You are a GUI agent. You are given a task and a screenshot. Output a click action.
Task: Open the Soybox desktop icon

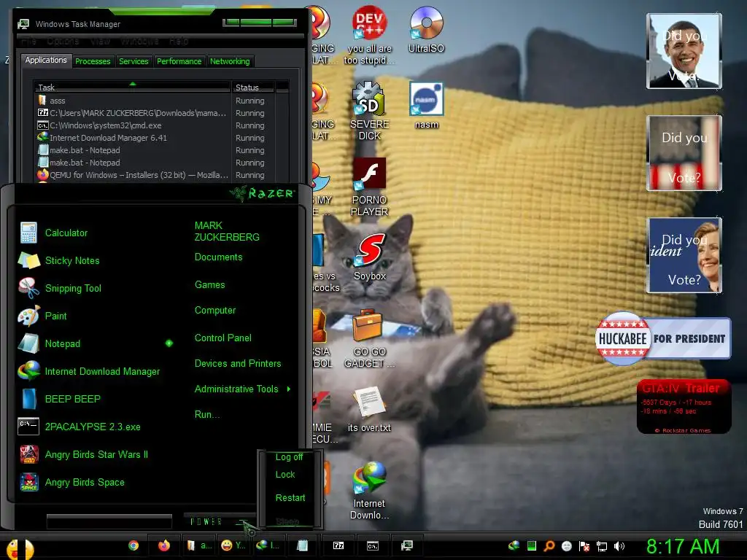coord(370,257)
